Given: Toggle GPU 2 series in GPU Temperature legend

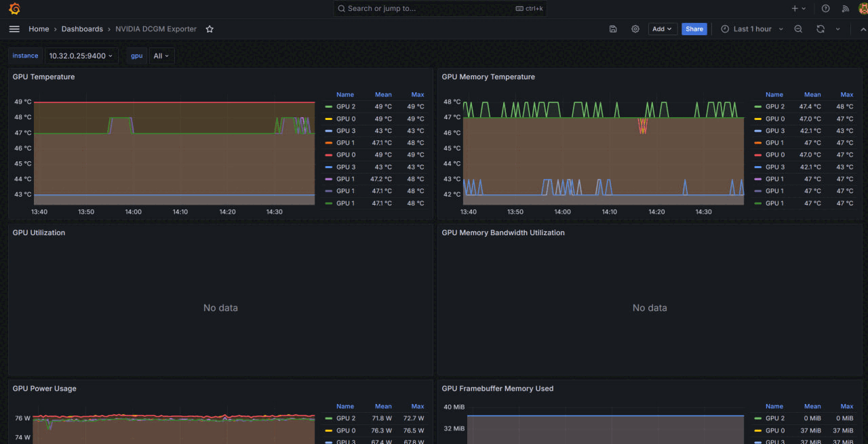Looking at the screenshot, I should coord(345,106).
